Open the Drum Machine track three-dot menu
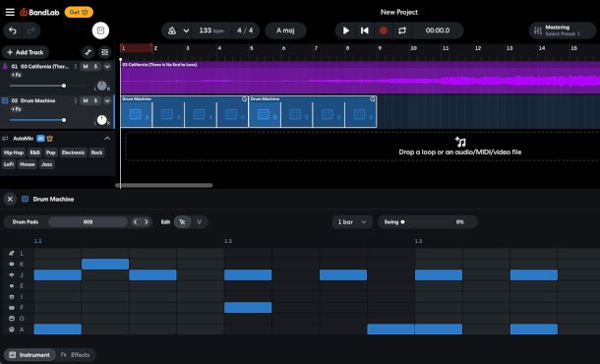 pos(76,100)
